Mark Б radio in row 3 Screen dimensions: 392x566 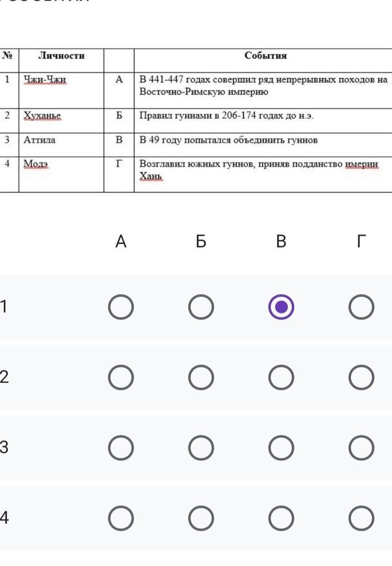pos(201,448)
